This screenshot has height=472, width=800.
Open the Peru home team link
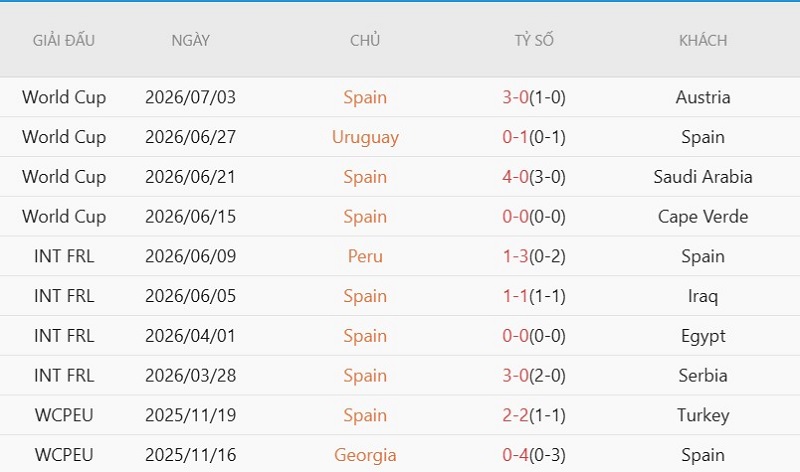pos(365,256)
